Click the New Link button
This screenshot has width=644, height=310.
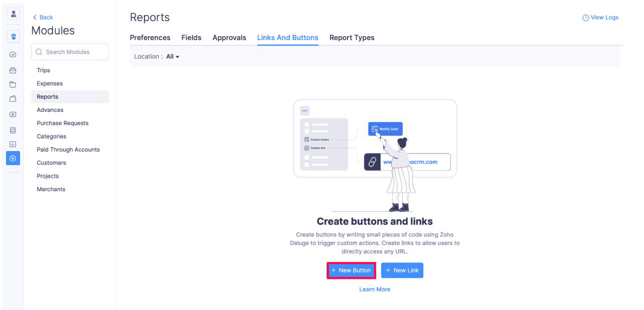(402, 270)
